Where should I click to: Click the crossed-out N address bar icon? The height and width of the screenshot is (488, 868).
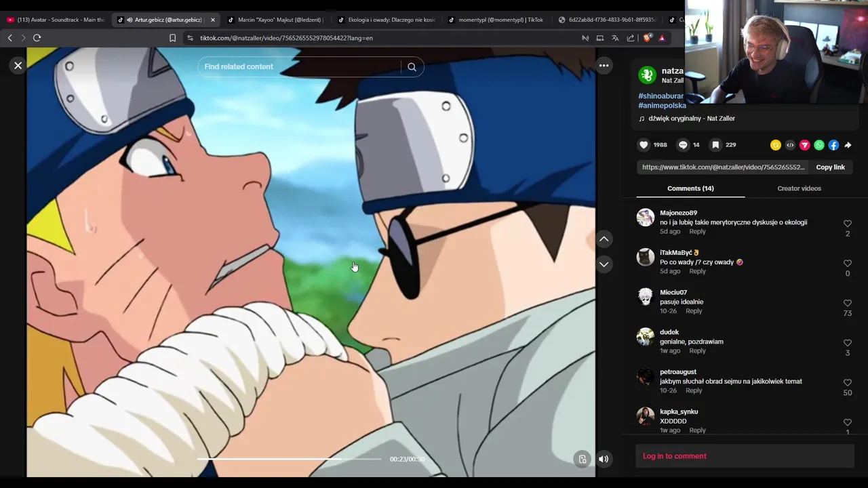[x=585, y=38]
